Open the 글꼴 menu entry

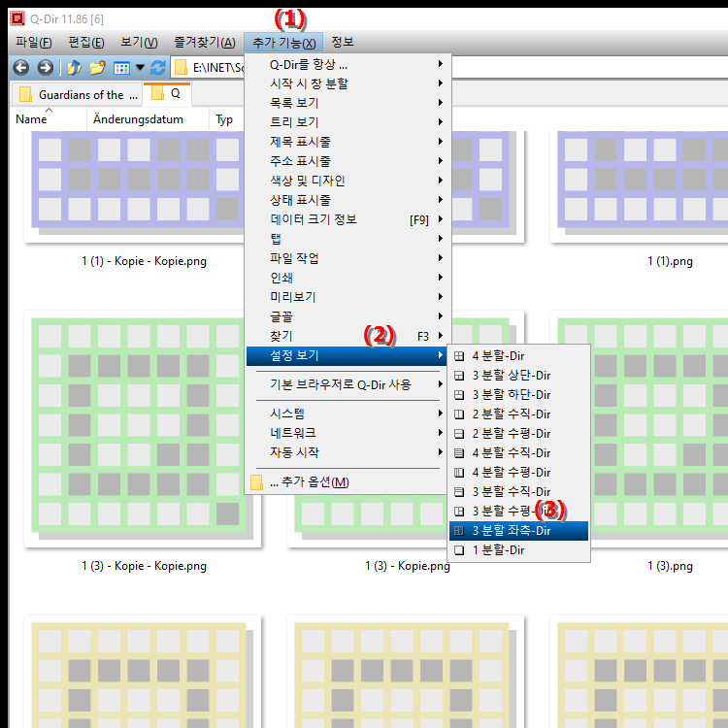[347, 316]
